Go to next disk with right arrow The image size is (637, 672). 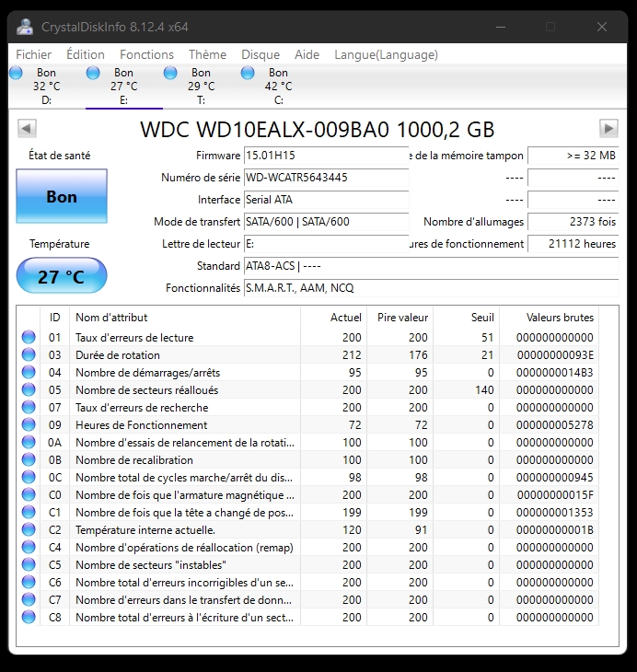tap(608, 129)
